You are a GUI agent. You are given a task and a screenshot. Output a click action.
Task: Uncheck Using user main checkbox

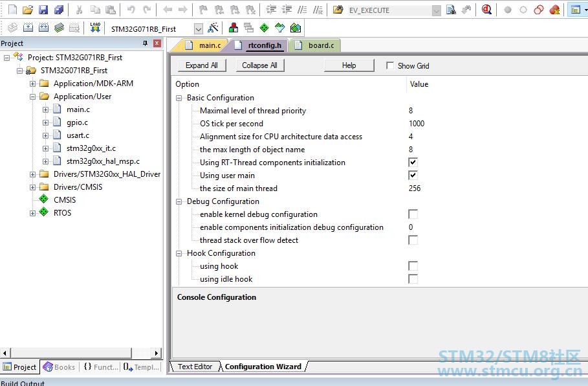click(413, 176)
